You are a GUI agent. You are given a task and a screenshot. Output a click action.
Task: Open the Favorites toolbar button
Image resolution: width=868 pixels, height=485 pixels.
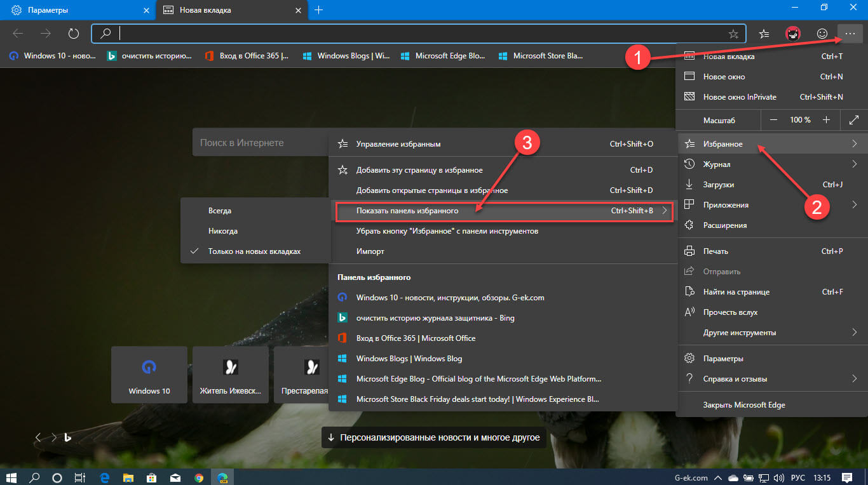764,34
